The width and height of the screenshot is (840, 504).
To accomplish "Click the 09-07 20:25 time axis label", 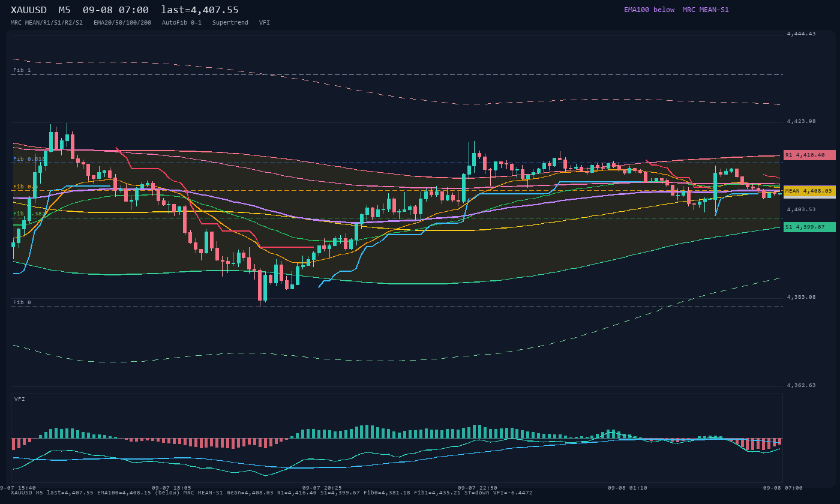I will click(322, 488).
